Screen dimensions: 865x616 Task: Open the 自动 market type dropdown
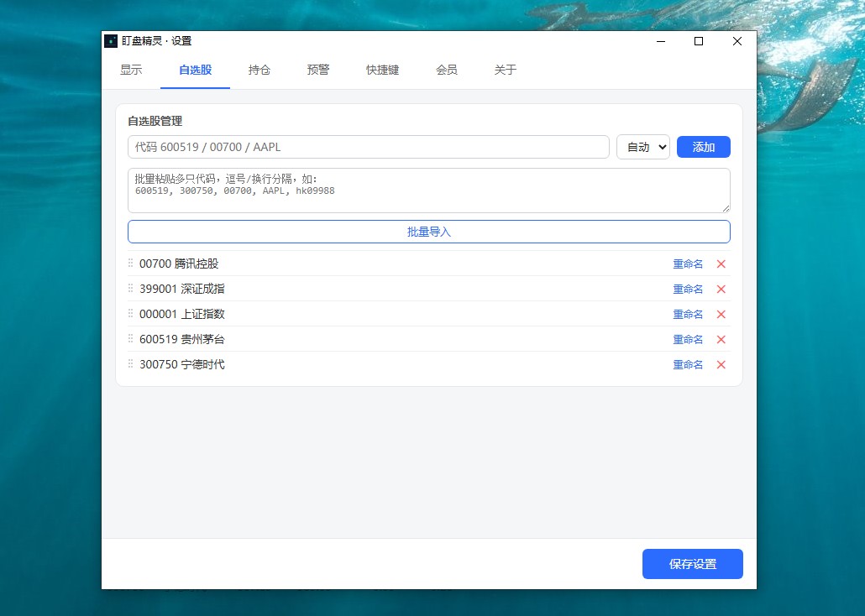pos(642,147)
